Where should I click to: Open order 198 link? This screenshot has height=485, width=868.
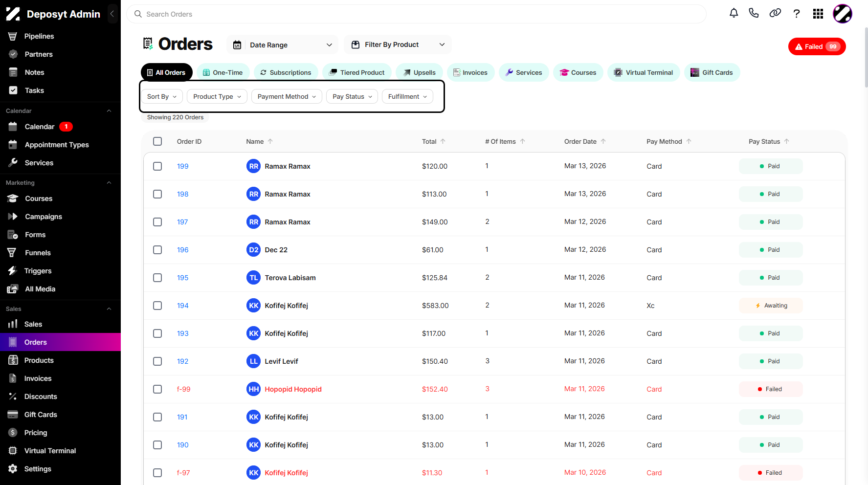(183, 194)
